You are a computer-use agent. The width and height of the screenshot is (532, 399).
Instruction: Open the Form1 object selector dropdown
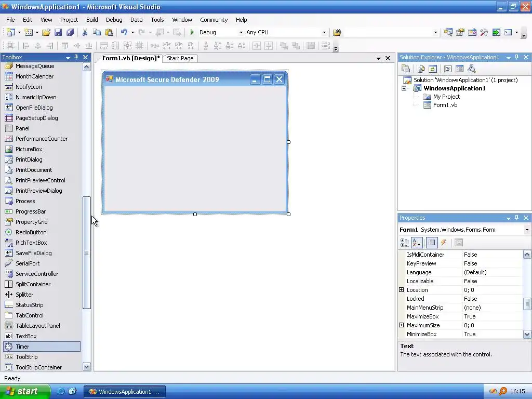click(527, 230)
